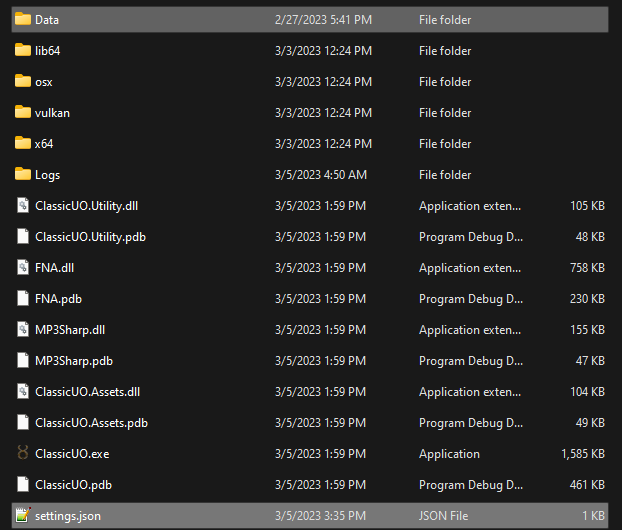Select file name "ClassicUO.Assets.dll"
Image resolution: width=622 pixels, height=530 pixels.
pos(88,392)
